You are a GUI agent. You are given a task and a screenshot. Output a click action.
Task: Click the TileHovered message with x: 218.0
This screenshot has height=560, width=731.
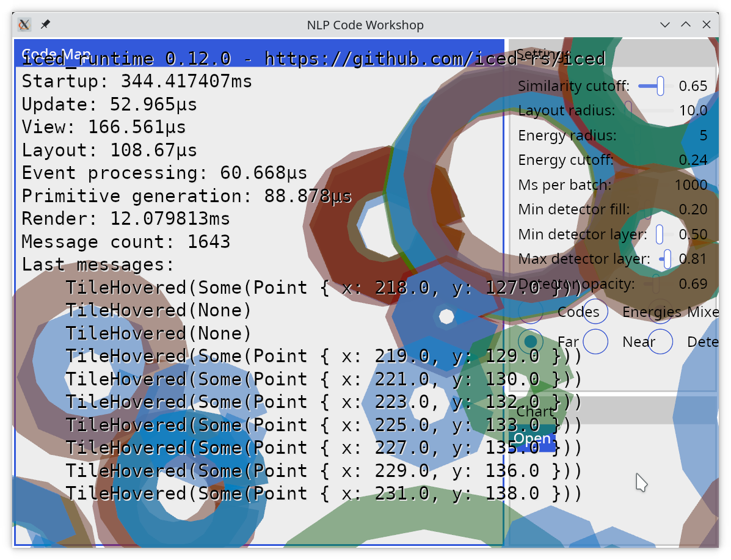tap(324, 288)
